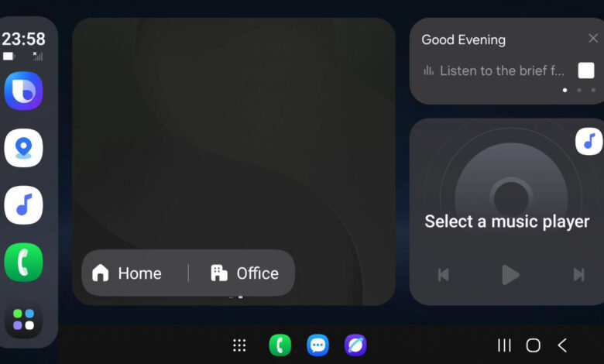The height and width of the screenshot is (364, 604).
Task: Open the green phone app in sidebar
Action: click(x=23, y=262)
